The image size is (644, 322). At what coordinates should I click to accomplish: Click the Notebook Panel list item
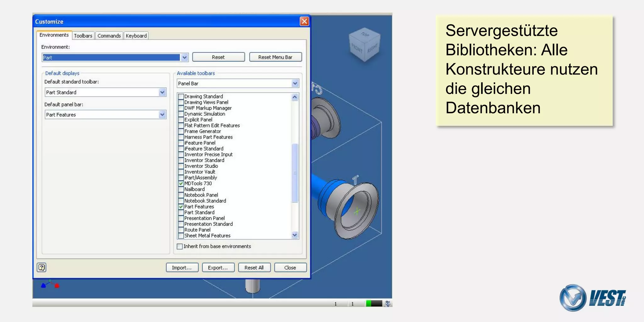[201, 195]
